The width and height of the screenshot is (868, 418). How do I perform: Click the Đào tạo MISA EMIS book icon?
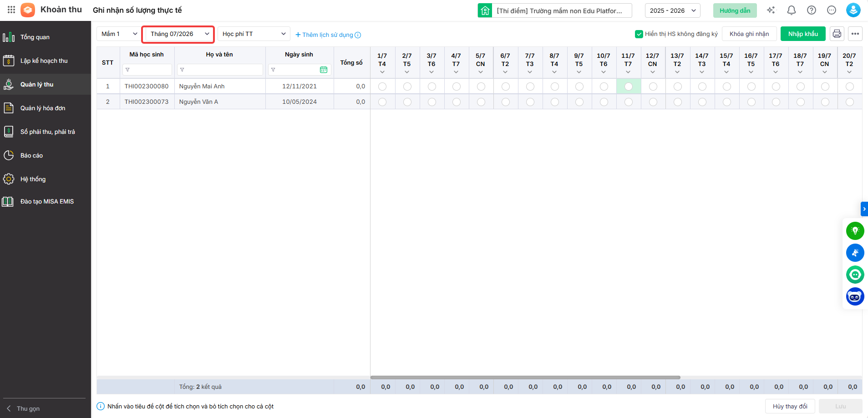[8, 201]
